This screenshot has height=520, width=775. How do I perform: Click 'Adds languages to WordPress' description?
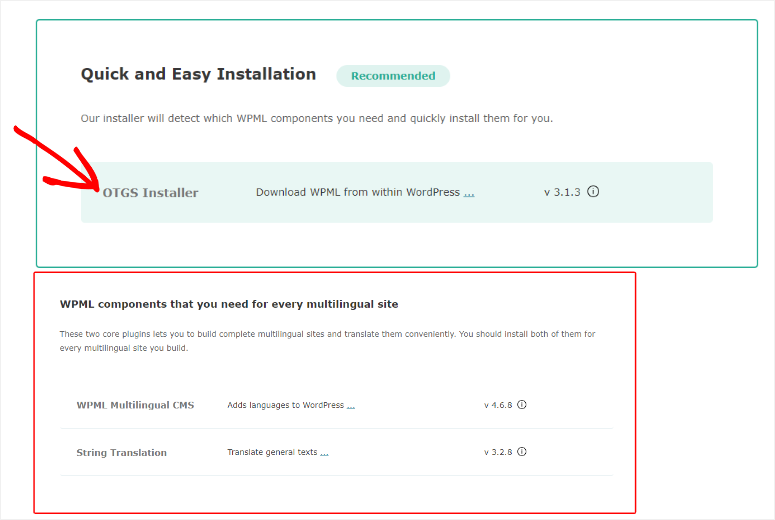click(286, 405)
